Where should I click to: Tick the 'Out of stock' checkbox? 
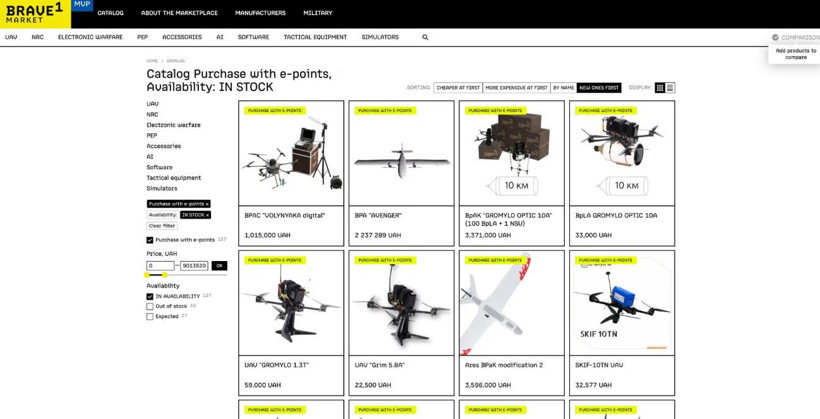coord(150,307)
